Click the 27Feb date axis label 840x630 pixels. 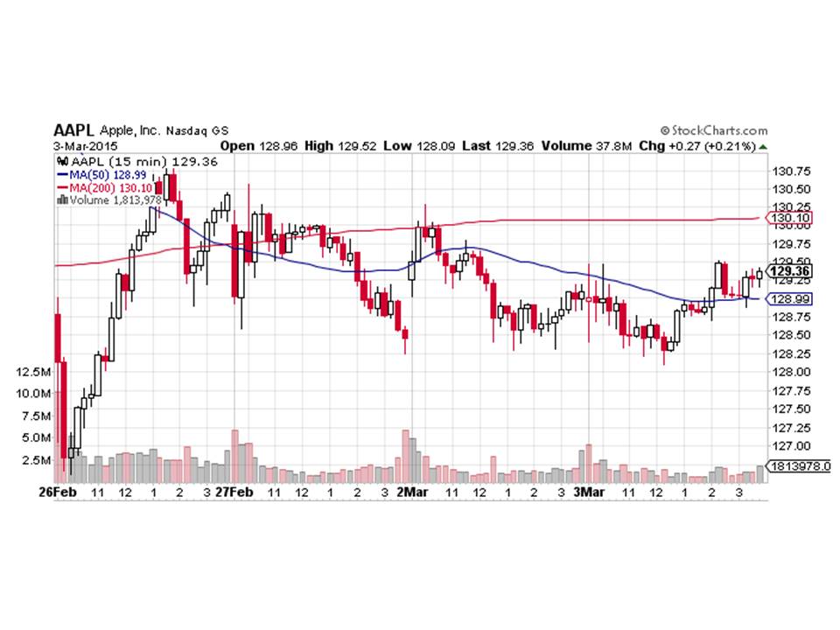coord(234,493)
